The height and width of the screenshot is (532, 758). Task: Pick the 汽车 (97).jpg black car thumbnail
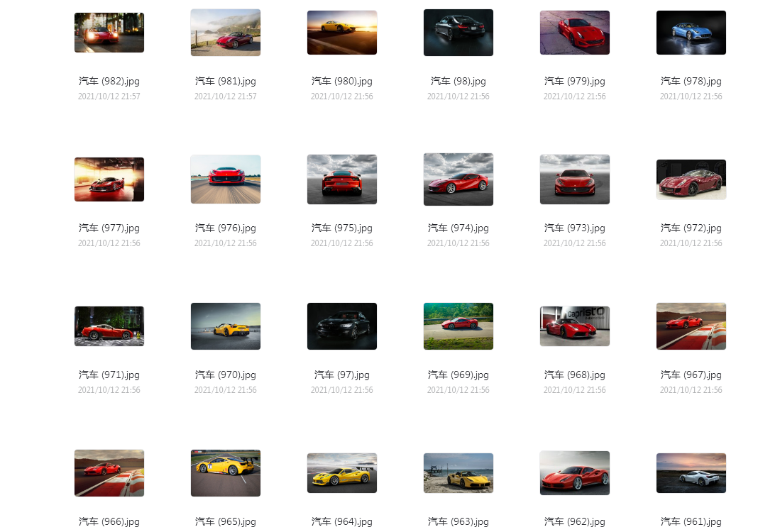[x=342, y=326]
